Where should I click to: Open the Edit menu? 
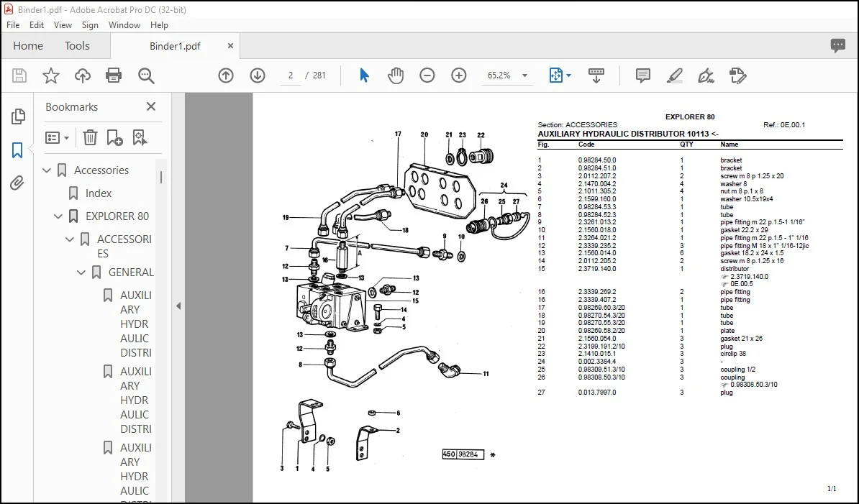(x=36, y=25)
